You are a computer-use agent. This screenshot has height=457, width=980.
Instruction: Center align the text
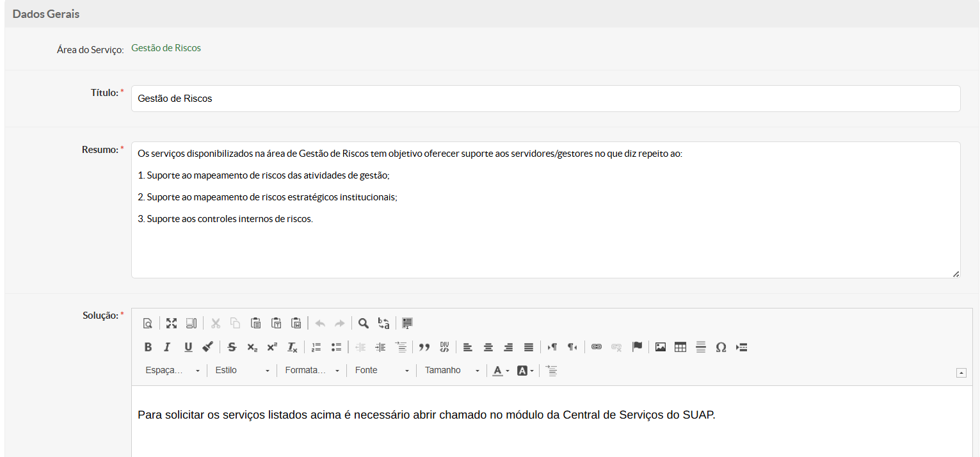tap(488, 347)
